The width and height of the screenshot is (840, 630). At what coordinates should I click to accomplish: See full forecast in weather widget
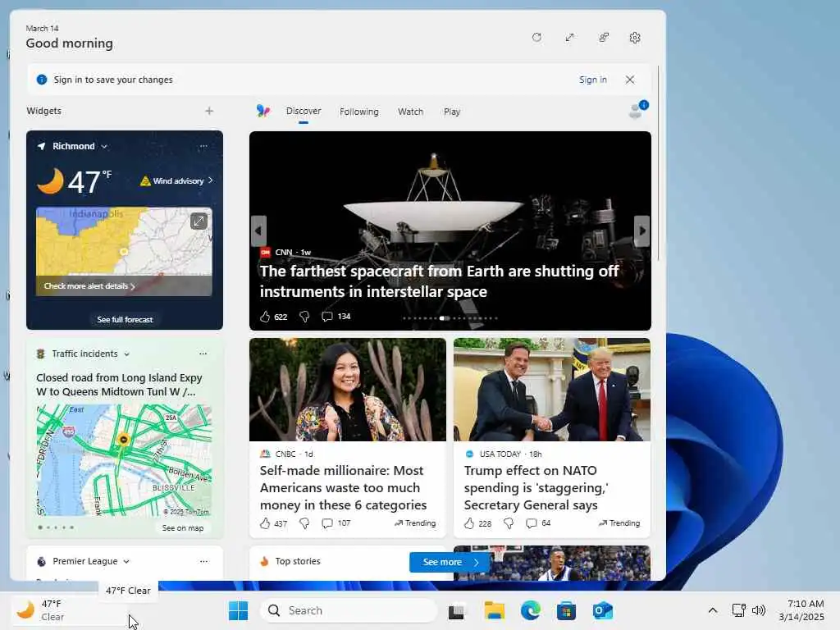[125, 319]
